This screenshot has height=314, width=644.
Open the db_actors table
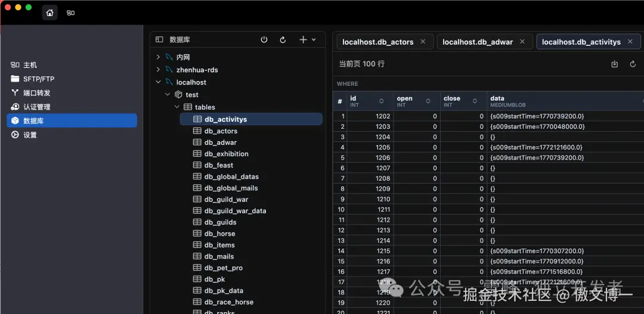pos(221,131)
